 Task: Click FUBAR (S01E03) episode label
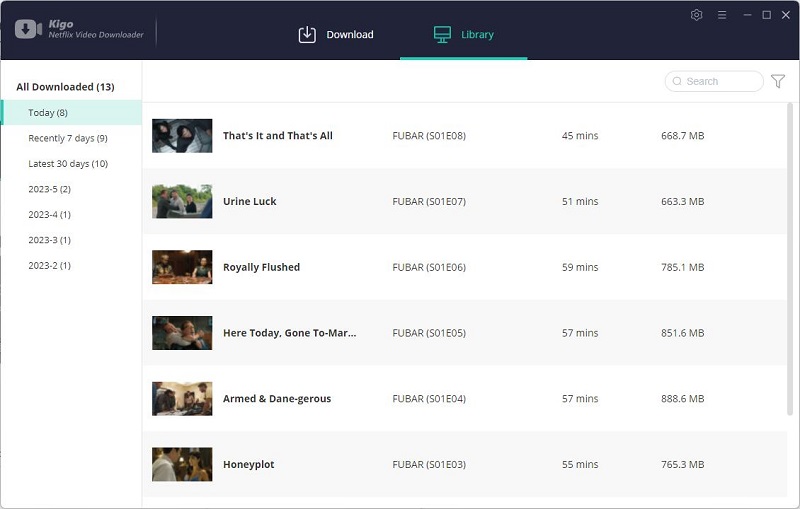(x=429, y=465)
